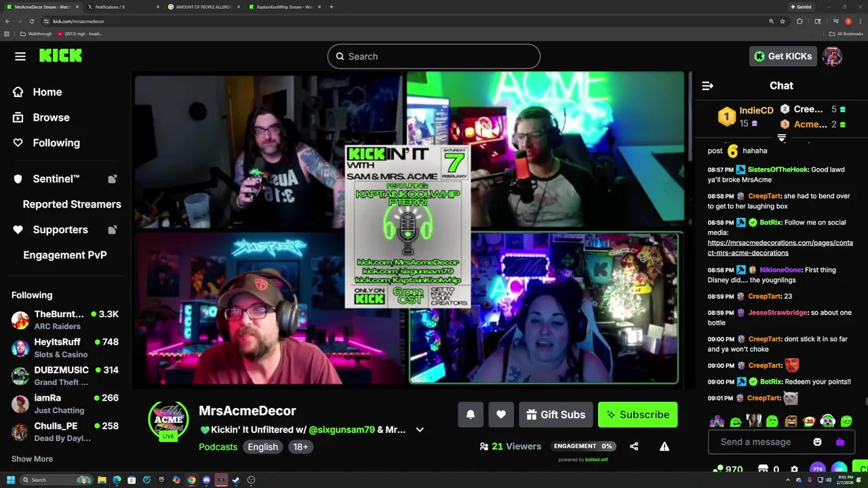Insert the angry brown face emote
The height and width of the screenshot is (488, 868).
tap(791, 421)
